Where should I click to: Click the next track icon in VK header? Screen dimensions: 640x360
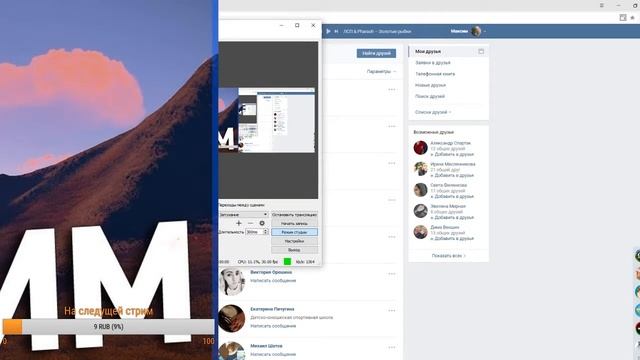336,31
